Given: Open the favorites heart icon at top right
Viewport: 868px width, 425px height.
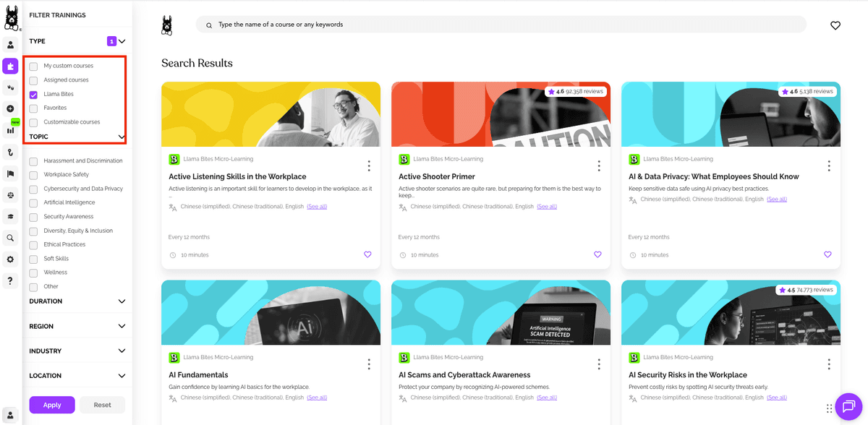Looking at the screenshot, I should point(835,25).
